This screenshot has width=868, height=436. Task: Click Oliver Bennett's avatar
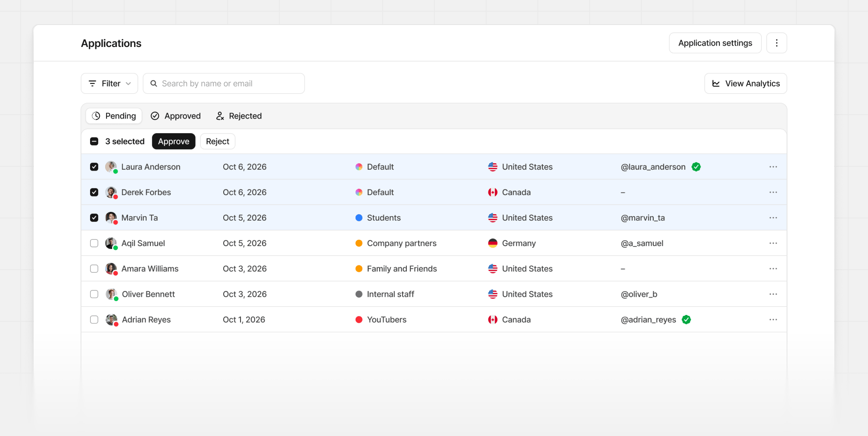click(112, 294)
